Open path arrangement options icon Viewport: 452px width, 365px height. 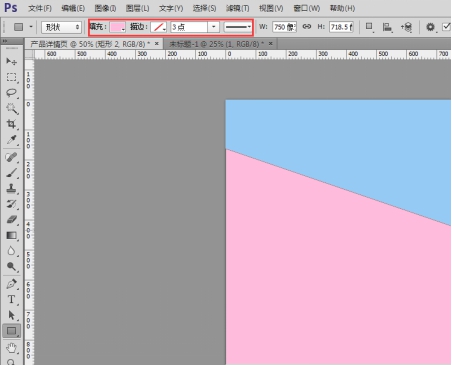point(406,27)
